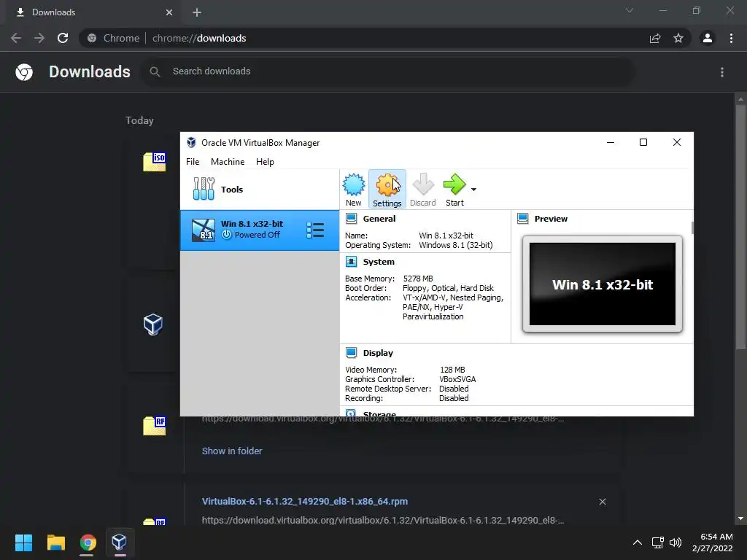Open the Machine menu

pyautogui.click(x=228, y=162)
